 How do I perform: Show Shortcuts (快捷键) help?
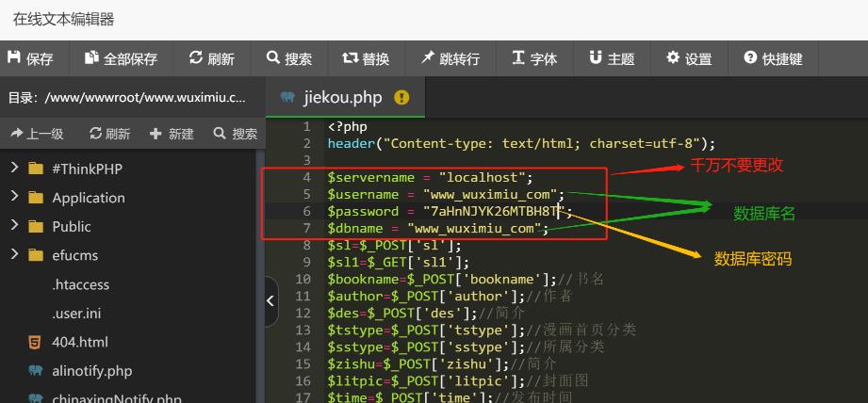tap(773, 59)
